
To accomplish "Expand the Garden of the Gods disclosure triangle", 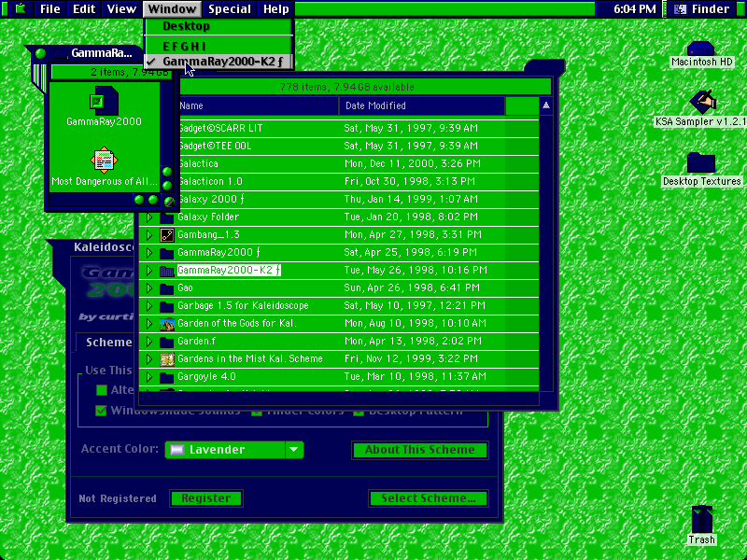I will pos(149,324).
